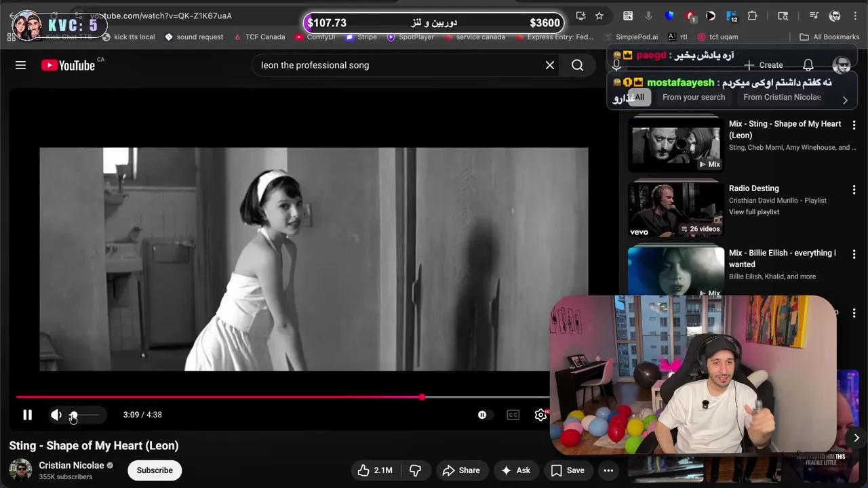Screen dimensions: 868x488
Task: Show next filter chips with arrow
Action: (845, 100)
